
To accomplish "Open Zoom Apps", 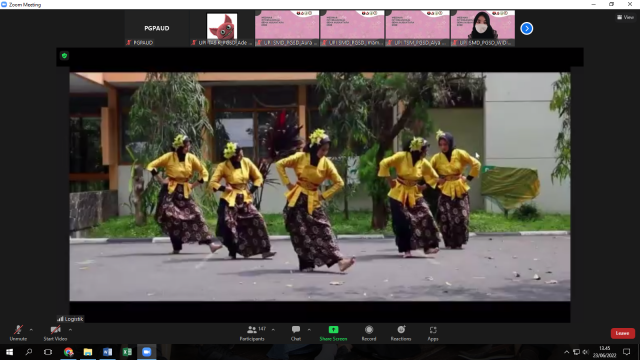I will (x=433, y=333).
